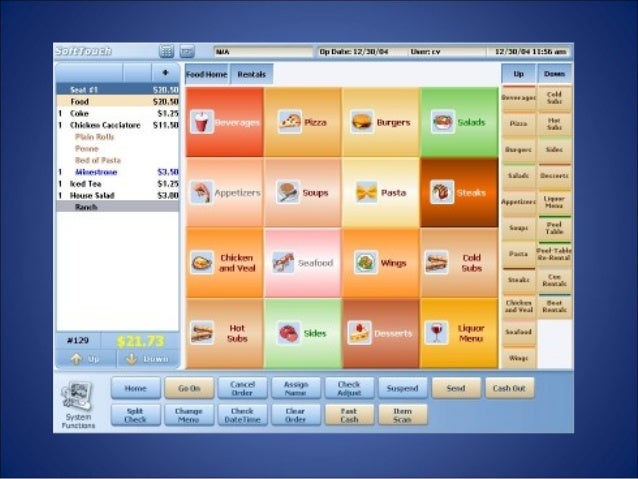Click the N/A field in the title bar
This screenshot has height=479, width=638.
tap(263, 52)
